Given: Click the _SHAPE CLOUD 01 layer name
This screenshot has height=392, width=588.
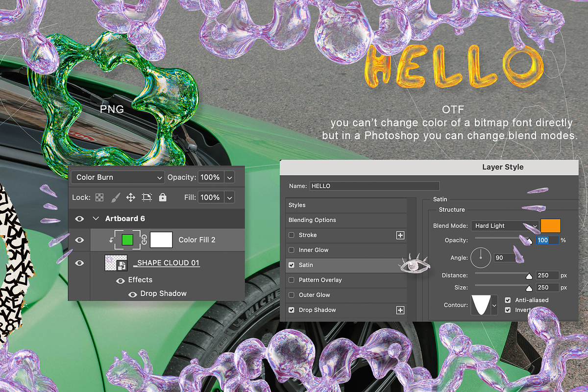Looking at the screenshot, I should pyautogui.click(x=167, y=263).
